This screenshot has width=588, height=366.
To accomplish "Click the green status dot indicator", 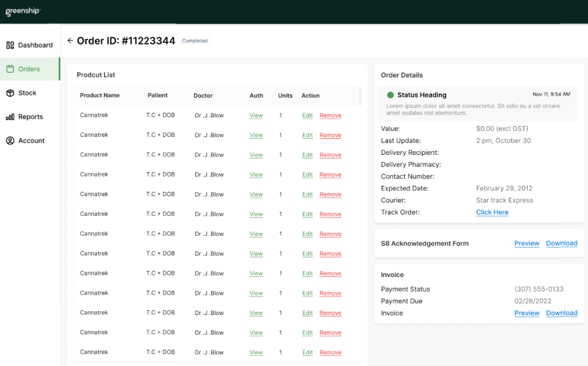I will click(390, 95).
